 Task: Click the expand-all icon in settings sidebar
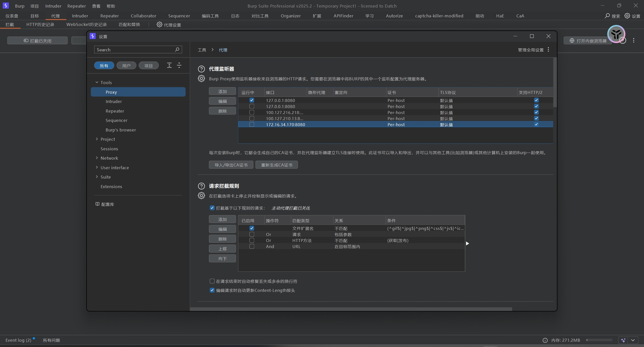click(x=169, y=65)
